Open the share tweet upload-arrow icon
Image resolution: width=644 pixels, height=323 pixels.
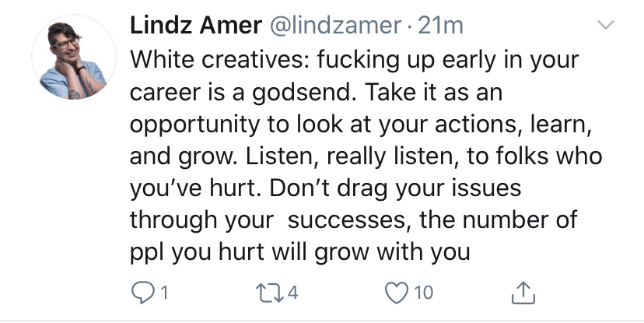[x=523, y=293]
